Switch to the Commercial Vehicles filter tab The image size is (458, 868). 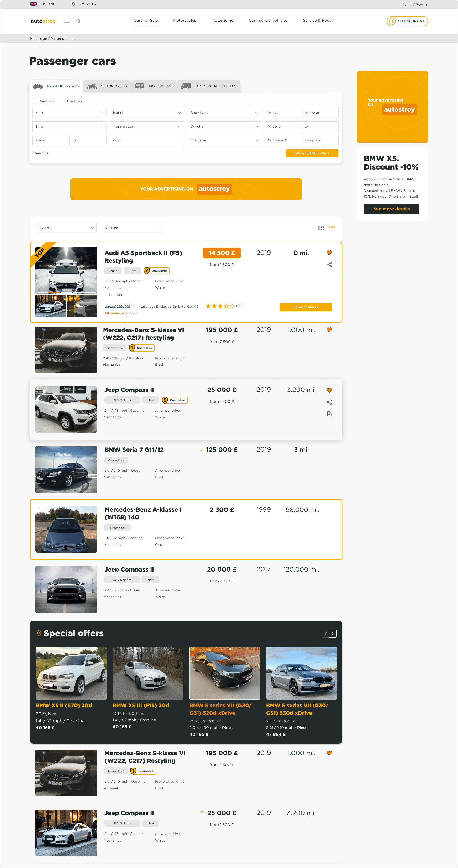[209, 86]
